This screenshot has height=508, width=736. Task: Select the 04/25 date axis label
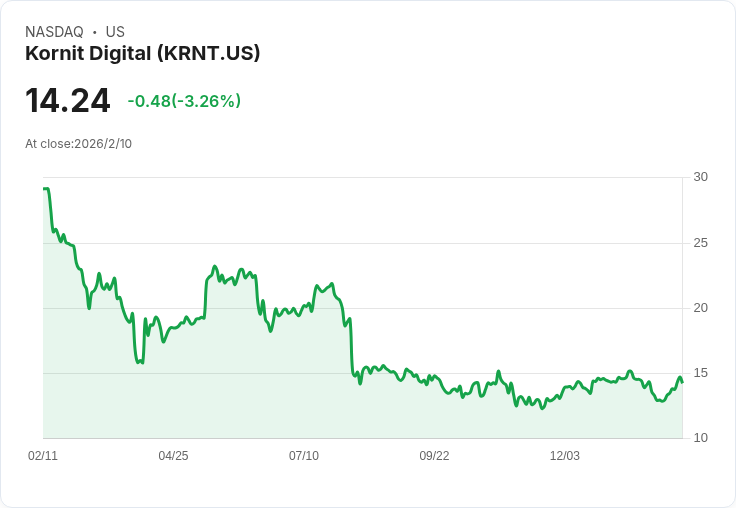173,456
